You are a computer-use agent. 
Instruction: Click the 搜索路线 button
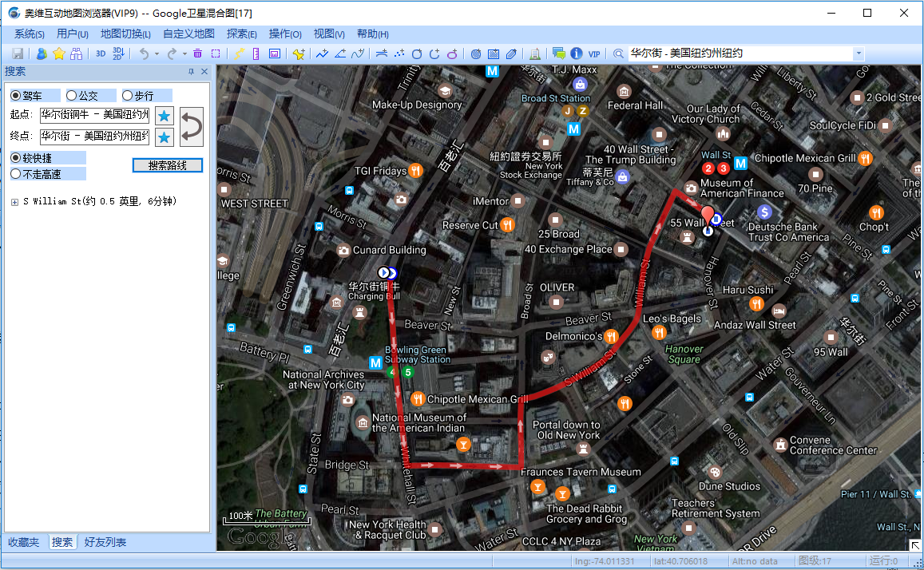pyautogui.click(x=168, y=165)
